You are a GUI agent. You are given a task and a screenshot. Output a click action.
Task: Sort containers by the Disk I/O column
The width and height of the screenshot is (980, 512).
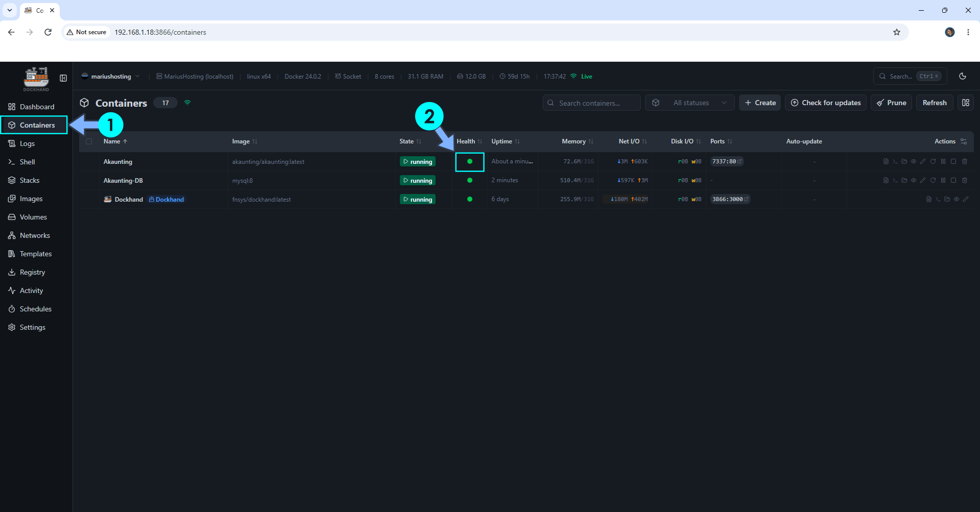click(x=686, y=141)
